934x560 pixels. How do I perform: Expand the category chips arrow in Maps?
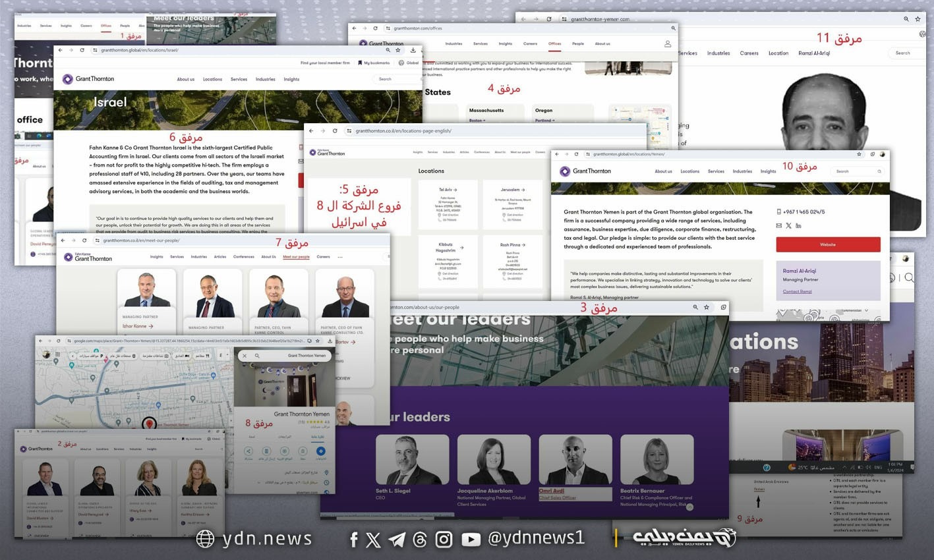coord(73,356)
